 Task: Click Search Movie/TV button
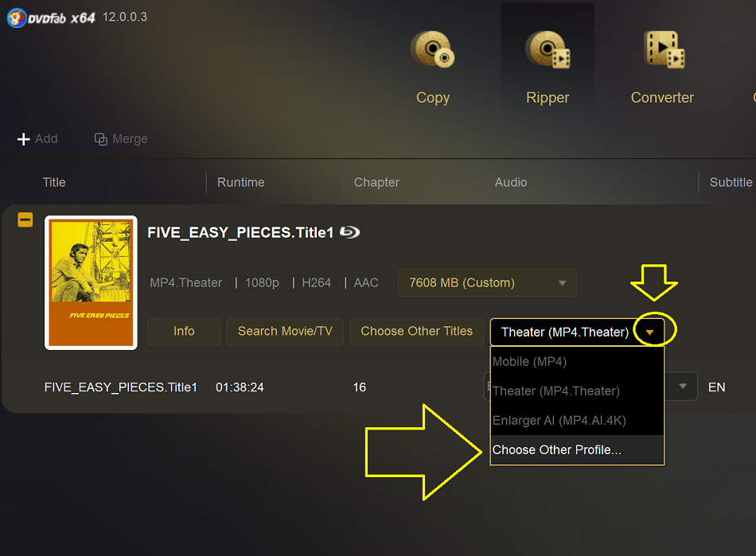point(285,332)
